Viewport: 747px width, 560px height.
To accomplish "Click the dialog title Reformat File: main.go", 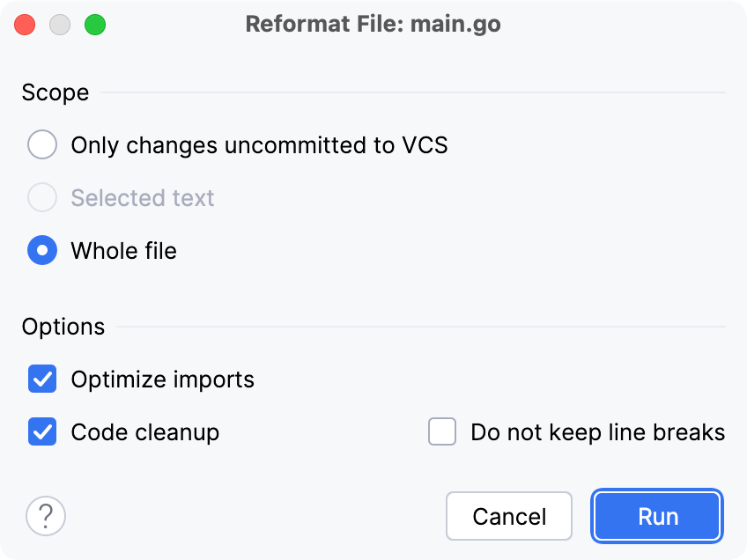I will [374, 24].
